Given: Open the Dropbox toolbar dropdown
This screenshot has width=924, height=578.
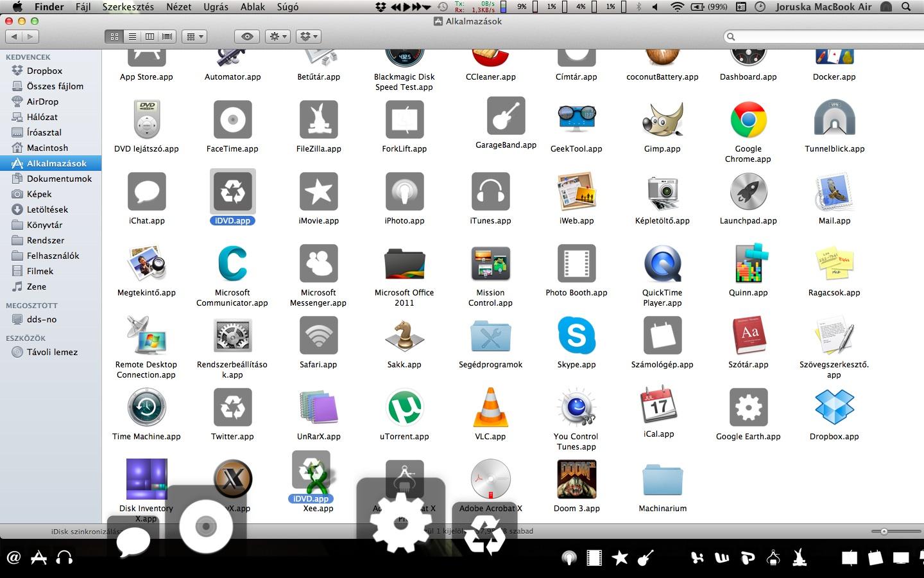Looking at the screenshot, I should click(x=309, y=37).
